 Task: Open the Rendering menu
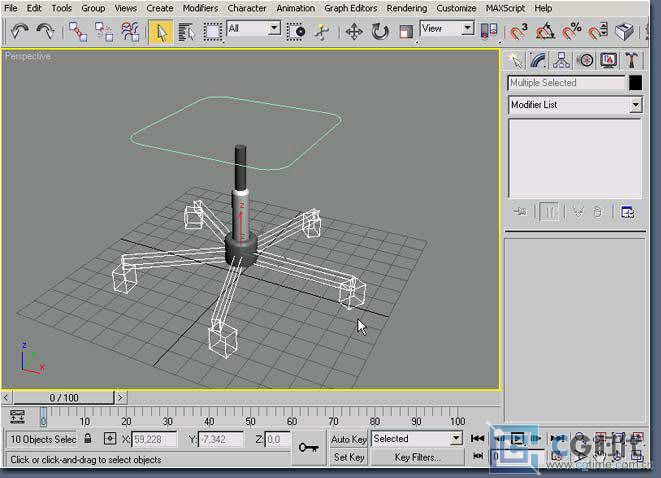(x=406, y=8)
